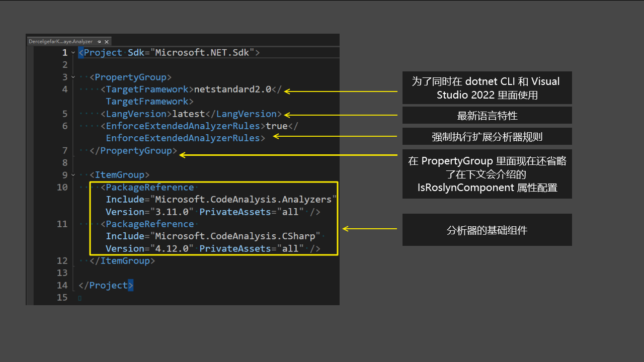Click the 最新语言特性 annotation box
Image resolution: width=644 pixels, height=362 pixels.
(x=487, y=115)
